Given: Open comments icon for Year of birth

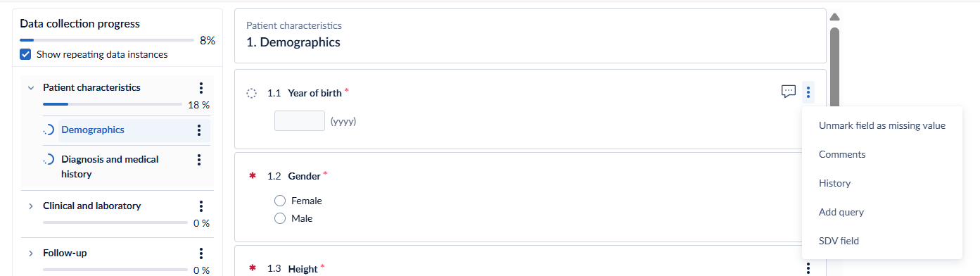Looking at the screenshot, I should coord(789,92).
